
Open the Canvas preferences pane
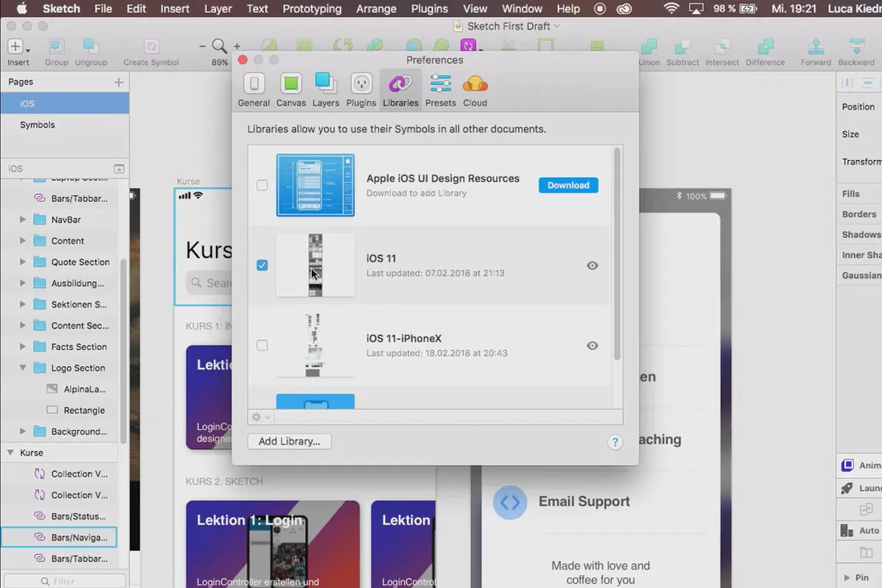pos(291,90)
